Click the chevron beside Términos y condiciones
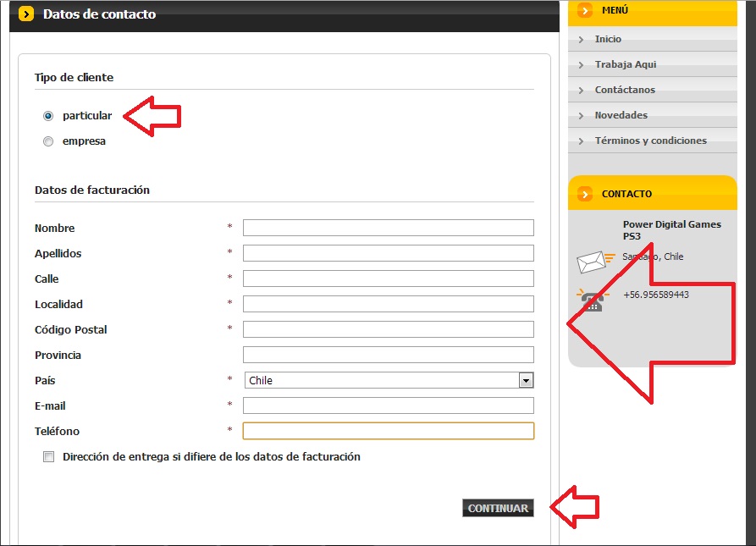 click(581, 141)
